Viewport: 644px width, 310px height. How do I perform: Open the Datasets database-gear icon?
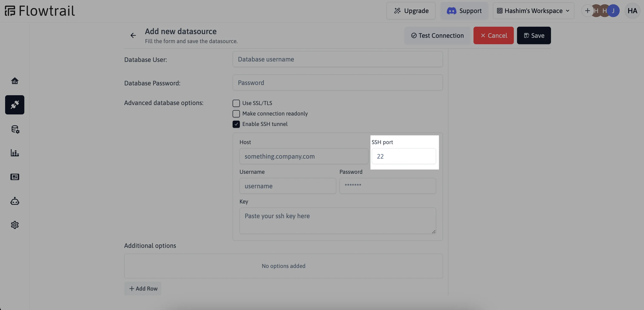point(15,129)
